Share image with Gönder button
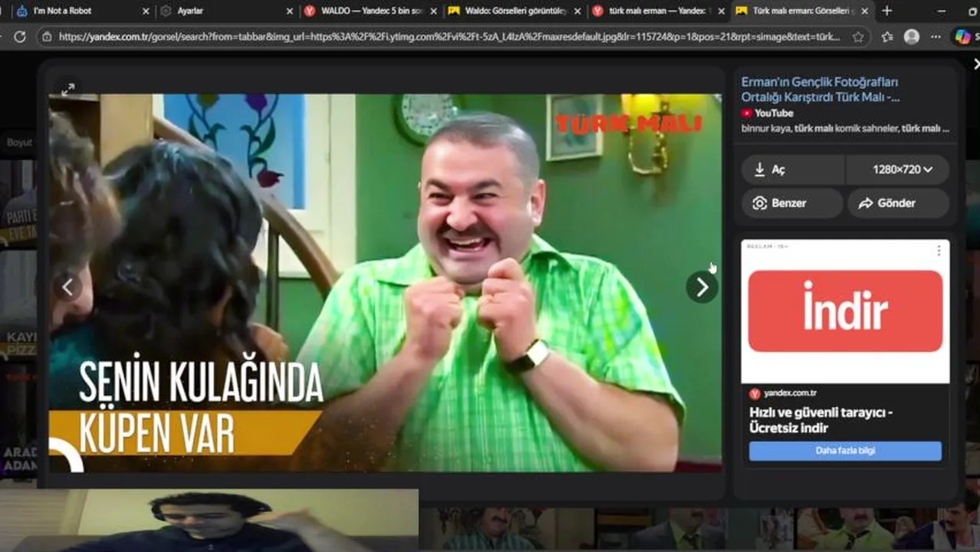 point(899,203)
